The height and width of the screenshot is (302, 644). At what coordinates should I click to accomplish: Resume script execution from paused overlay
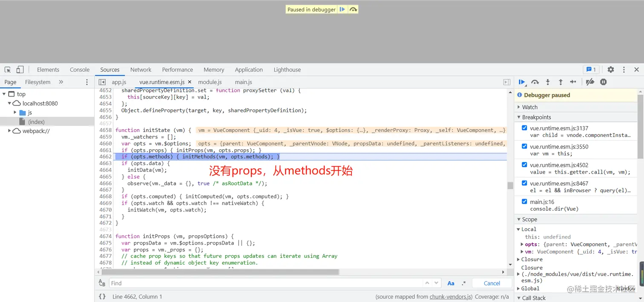342,9
